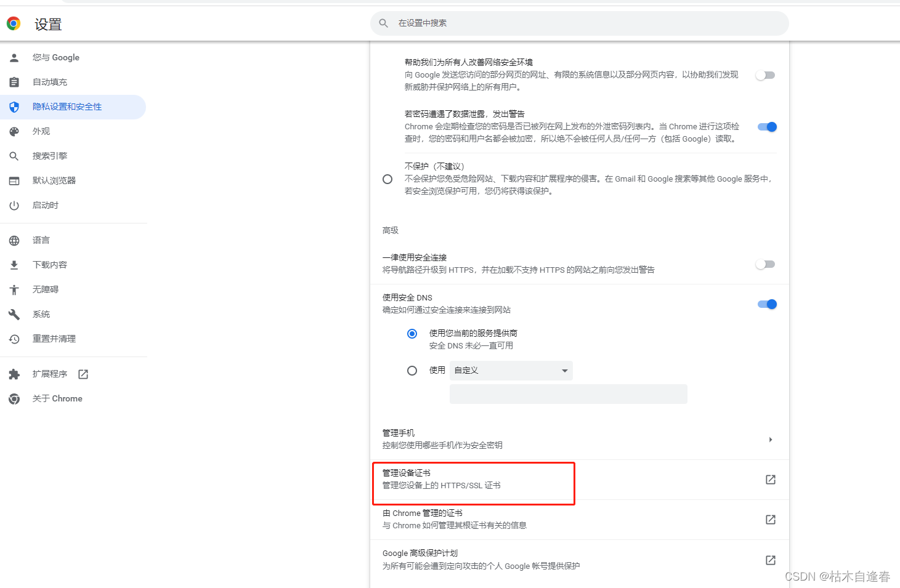Viewport: 900px width, 588px height.
Task: Click the external link icon next to 扩展程序
Action: 83,374
